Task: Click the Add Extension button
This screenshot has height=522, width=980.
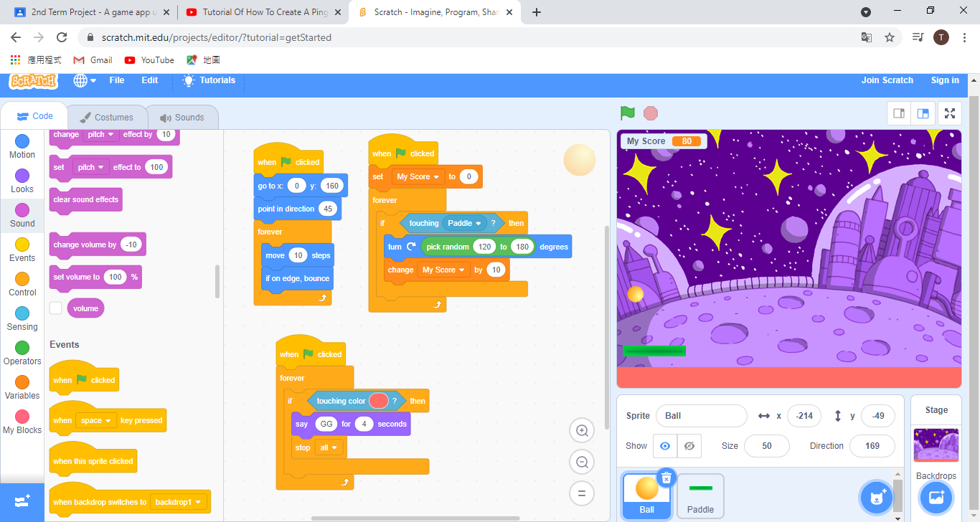Action: coord(22,501)
